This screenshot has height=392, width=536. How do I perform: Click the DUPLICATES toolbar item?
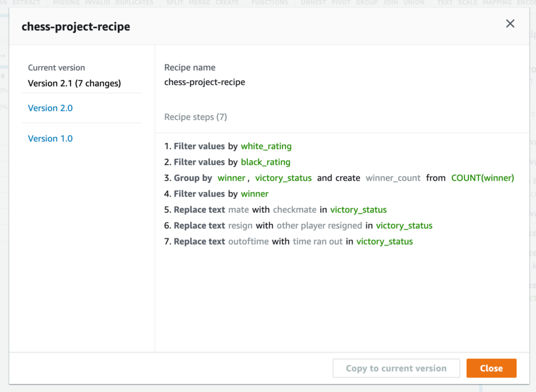(133, 3)
